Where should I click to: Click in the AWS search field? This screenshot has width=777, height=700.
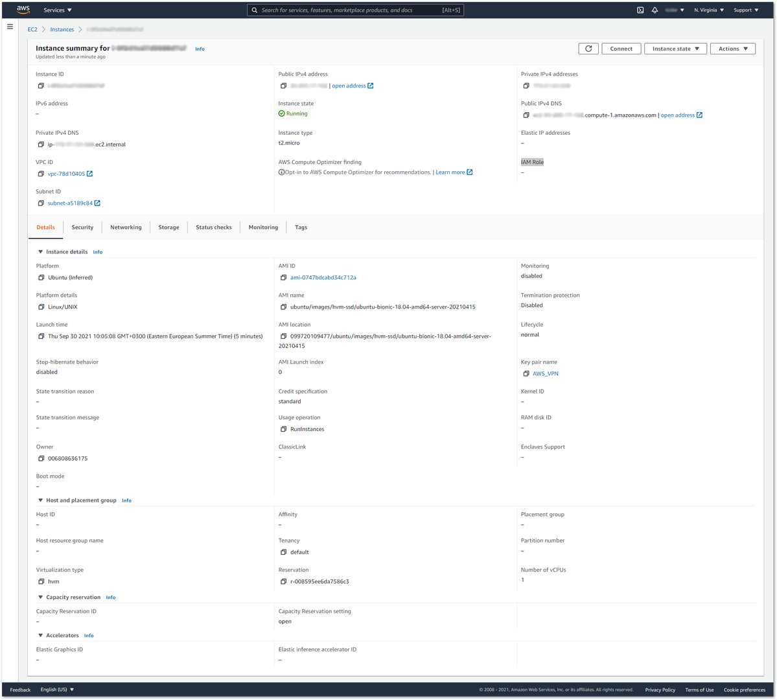[355, 10]
